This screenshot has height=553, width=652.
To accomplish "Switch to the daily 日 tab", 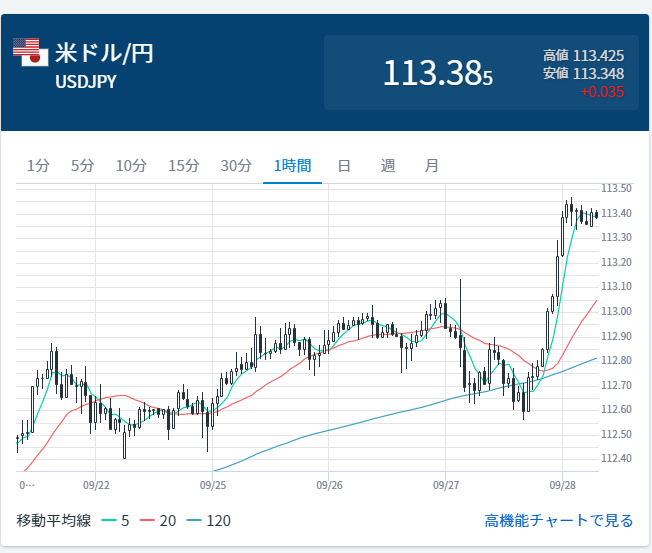I will (344, 166).
